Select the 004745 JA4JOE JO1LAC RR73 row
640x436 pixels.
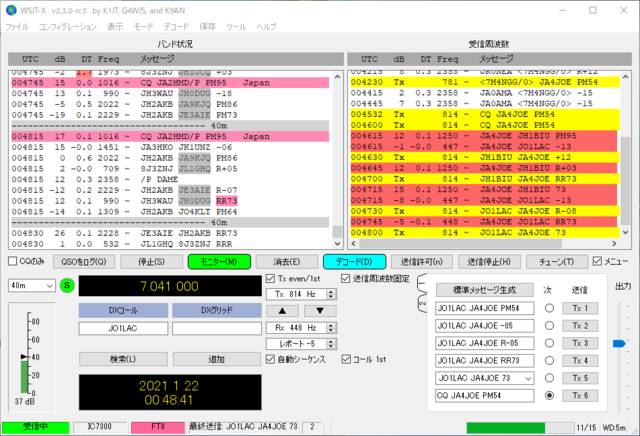(484, 222)
